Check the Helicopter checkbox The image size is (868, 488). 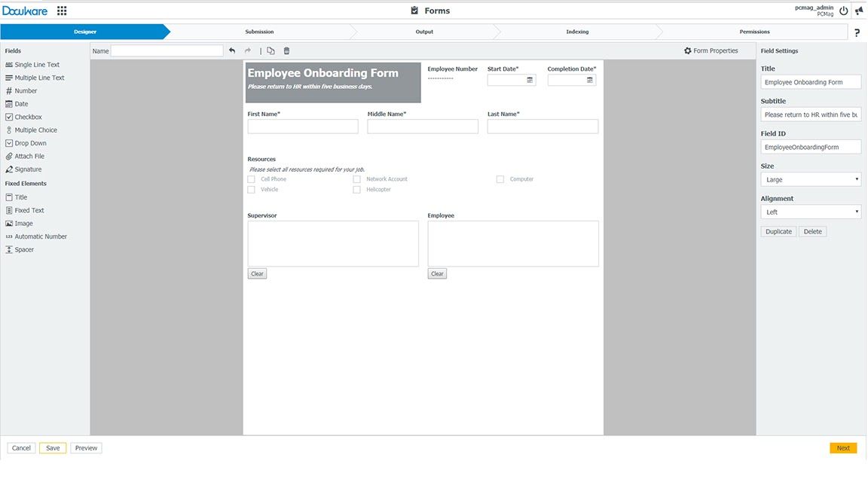356,190
